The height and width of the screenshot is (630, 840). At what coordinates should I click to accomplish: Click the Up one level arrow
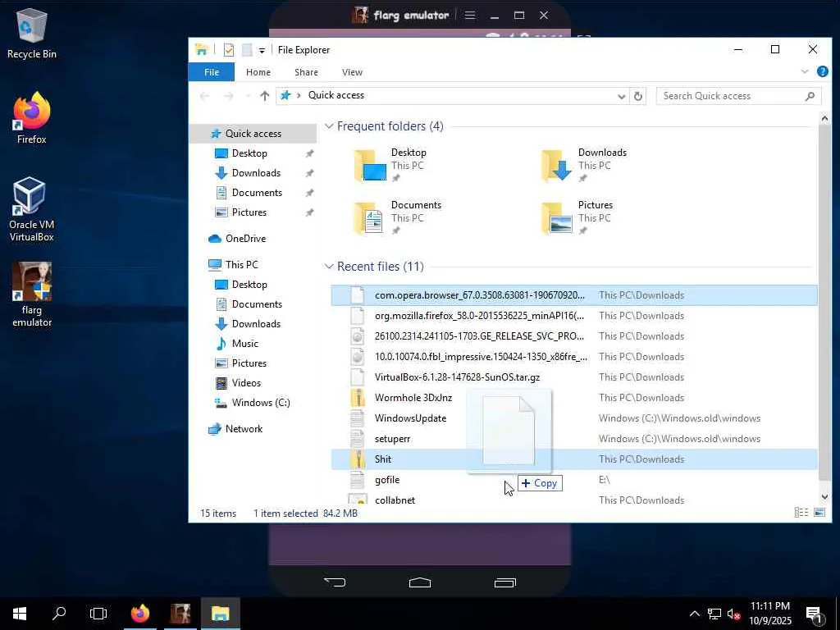click(x=264, y=96)
